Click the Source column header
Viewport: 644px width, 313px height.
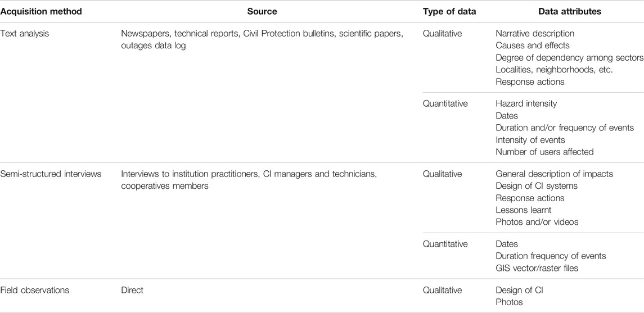click(x=262, y=11)
